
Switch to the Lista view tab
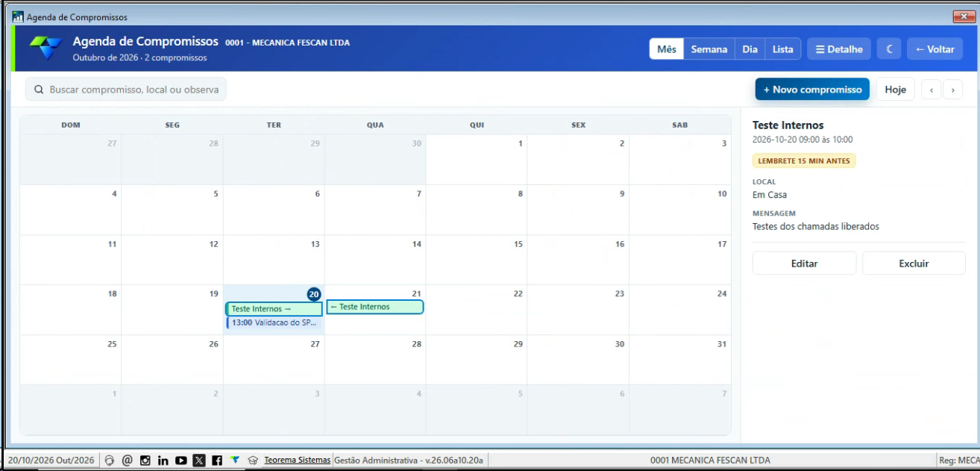click(783, 49)
